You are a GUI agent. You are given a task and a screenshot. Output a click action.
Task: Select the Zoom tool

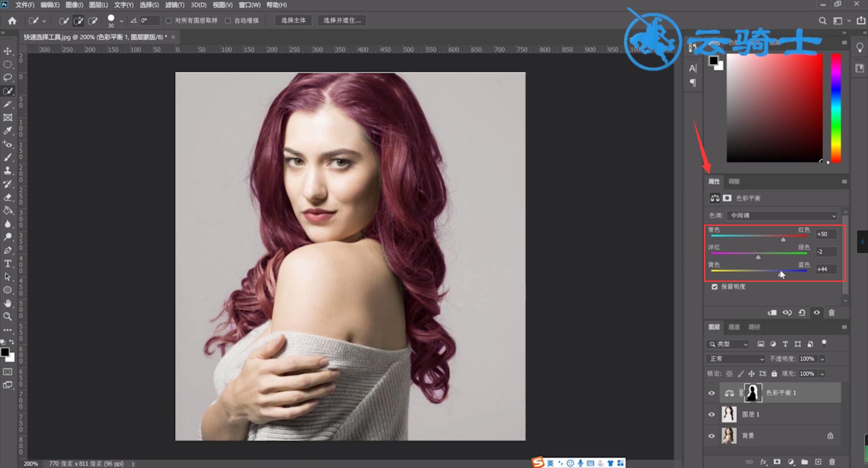click(x=8, y=316)
